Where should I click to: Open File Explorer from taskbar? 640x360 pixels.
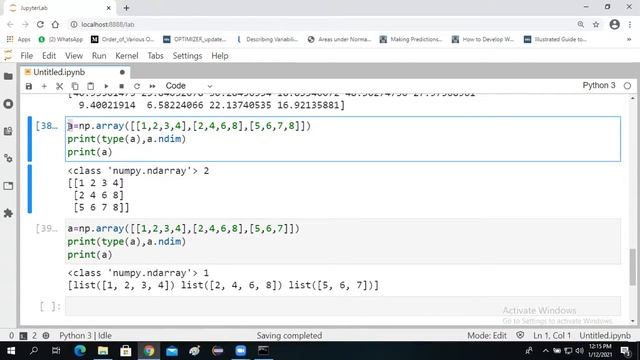coord(103,351)
